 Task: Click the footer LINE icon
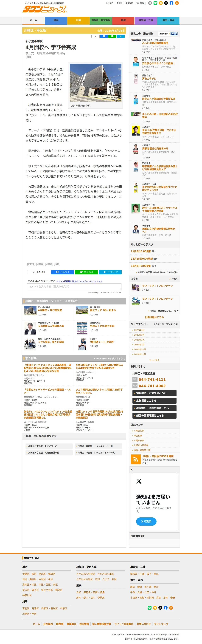(x=150, y=608)
